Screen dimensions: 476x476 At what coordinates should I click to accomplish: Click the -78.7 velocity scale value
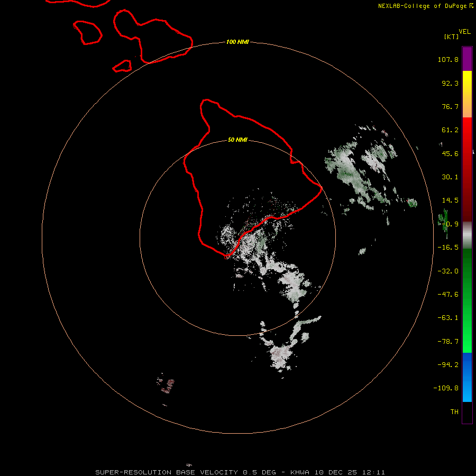click(448, 342)
